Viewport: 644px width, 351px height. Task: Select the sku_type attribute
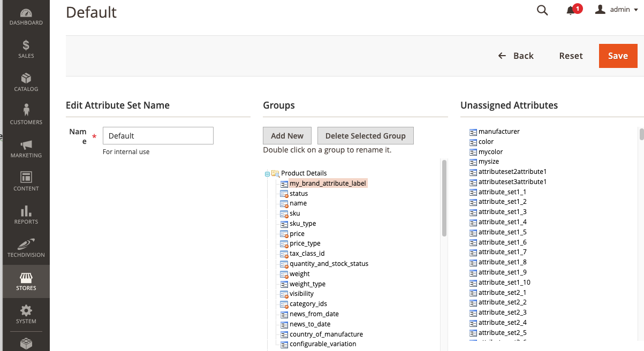pyautogui.click(x=303, y=224)
